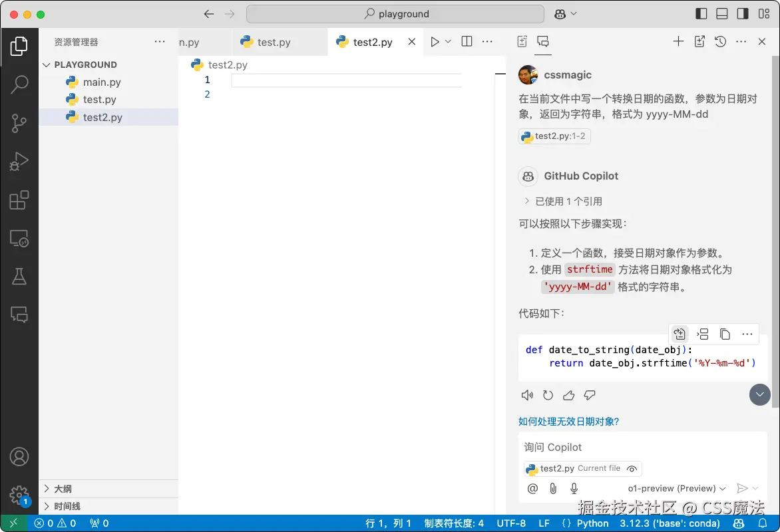The image size is (780, 532).
Task: Open the Extensions view
Action: 20,199
